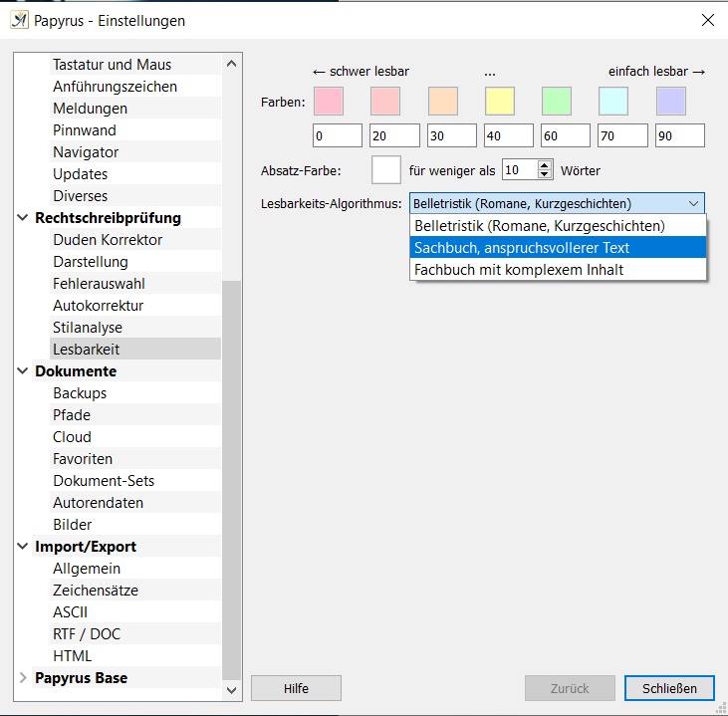Select Favoriten in the tree
Screen dimensions: 728x716
click(x=135, y=459)
